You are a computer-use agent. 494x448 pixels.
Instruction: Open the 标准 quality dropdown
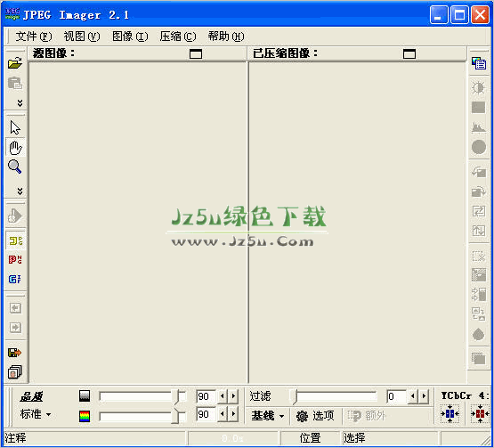36,414
